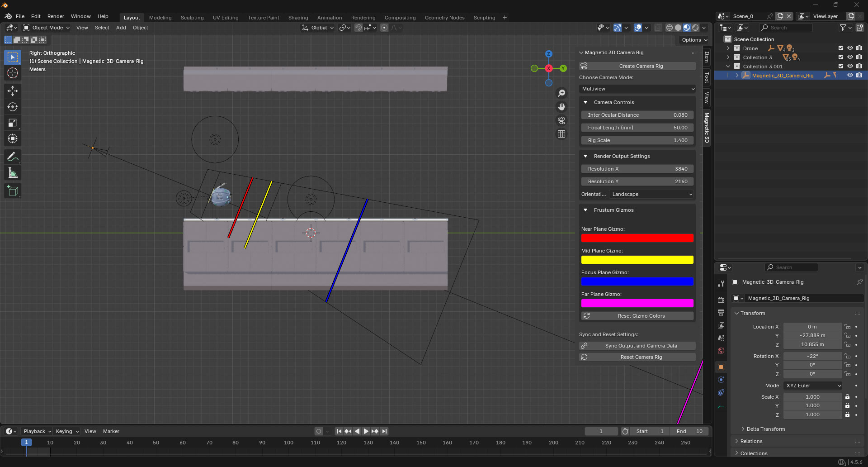Select the Scale tool

coord(13,123)
